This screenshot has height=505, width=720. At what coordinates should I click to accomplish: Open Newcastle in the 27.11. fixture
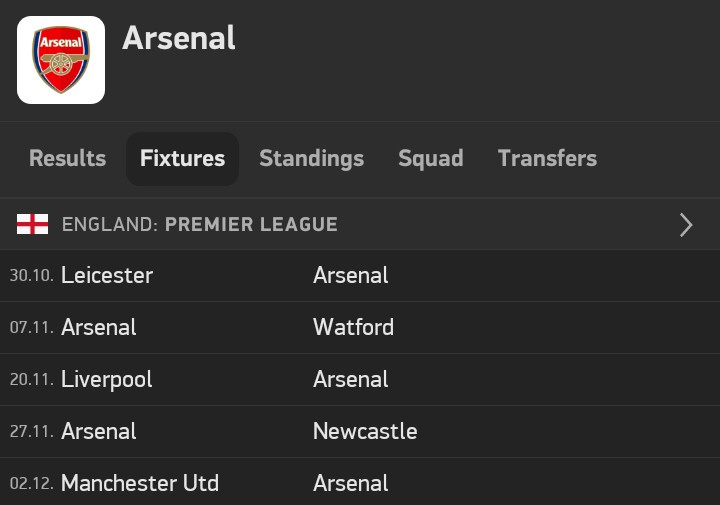coord(365,431)
